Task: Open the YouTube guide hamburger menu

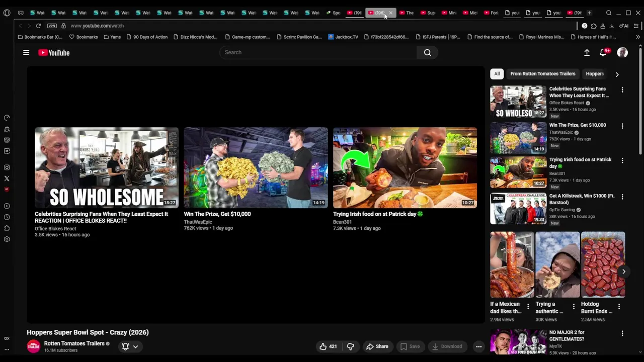Action: (26, 52)
